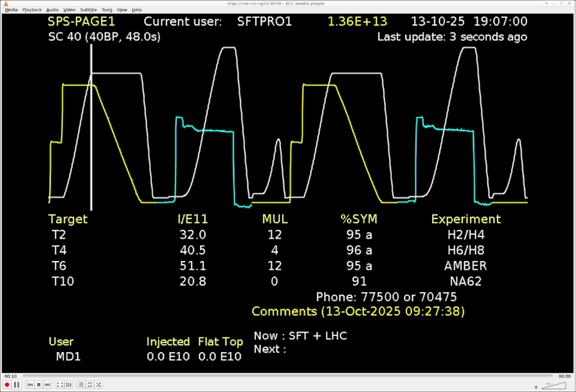This screenshot has width=576, height=392.
Task: Show extended settings equalizer panel
Action: pos(69,384)
